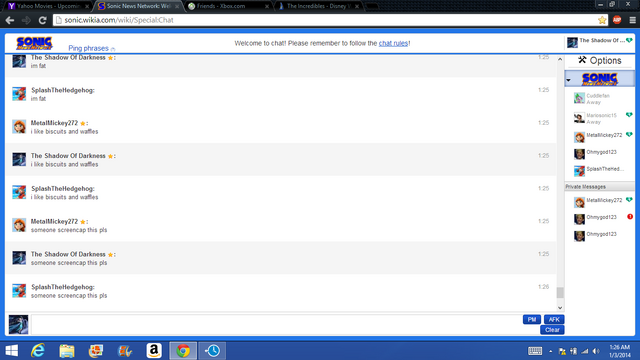Viewport: 640px width, 360px height.
Task: Click MetalMickey272 avatar on biscuits message
Action: coord(19,127)
